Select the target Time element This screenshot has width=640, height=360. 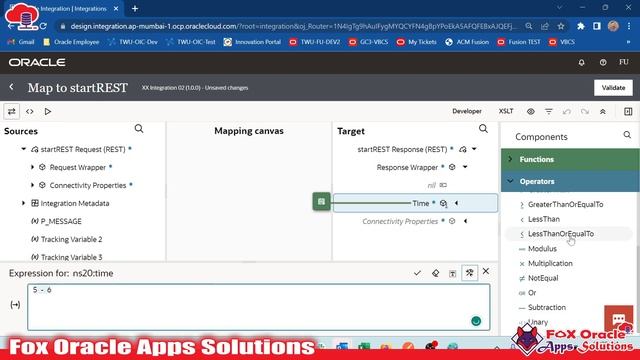[416, 203]
